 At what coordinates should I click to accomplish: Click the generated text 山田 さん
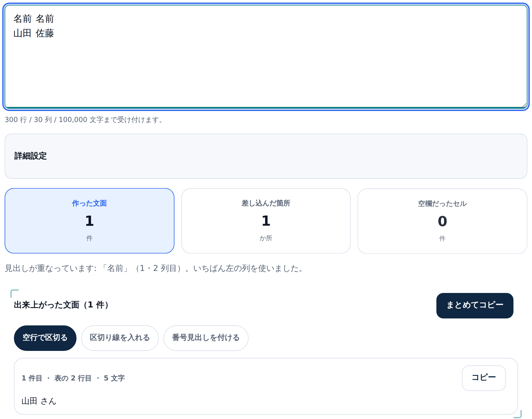39,401
